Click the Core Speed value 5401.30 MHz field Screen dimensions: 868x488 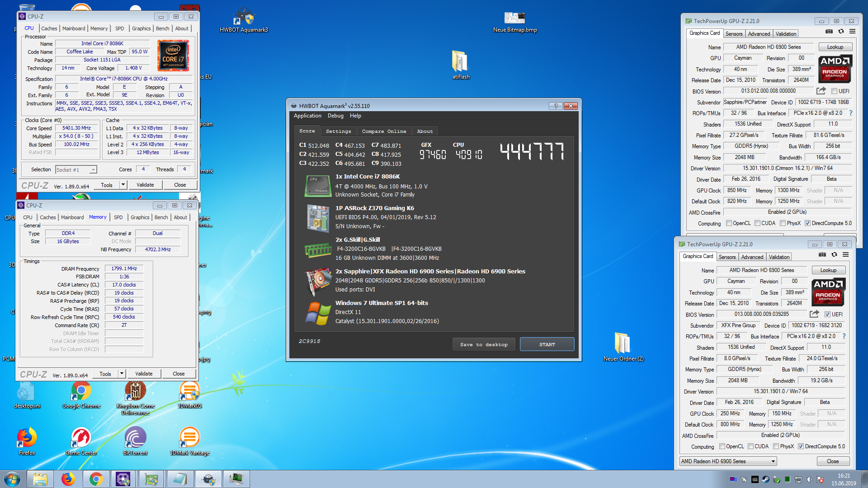[76, 128]
